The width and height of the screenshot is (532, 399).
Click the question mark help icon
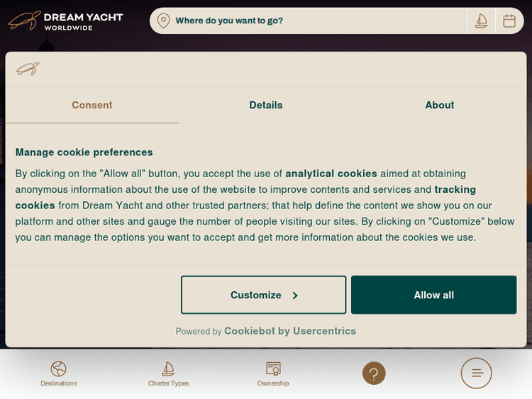[374, 373]
